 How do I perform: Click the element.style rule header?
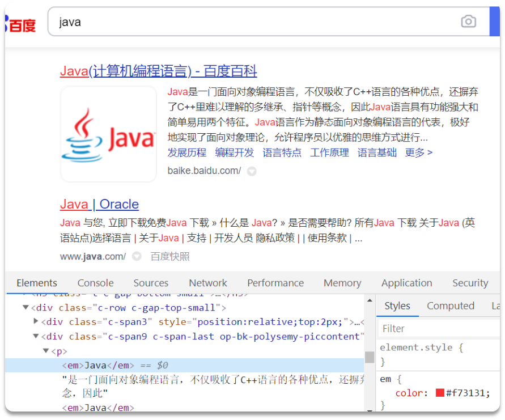pos(422,347)
